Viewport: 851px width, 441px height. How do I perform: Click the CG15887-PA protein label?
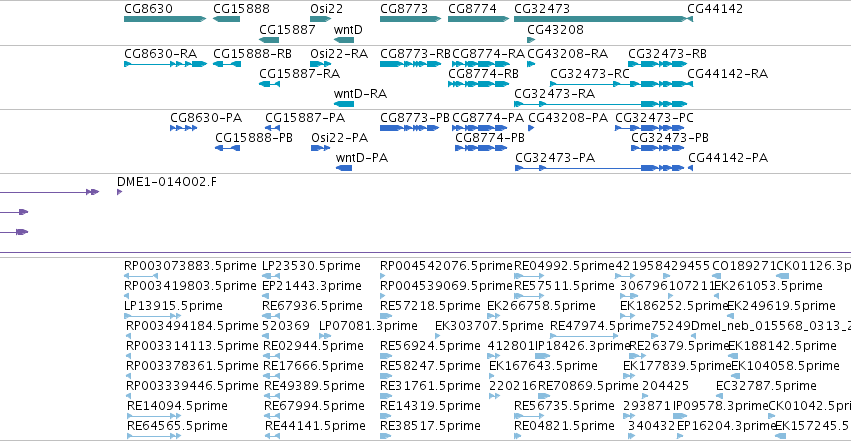tap(305, 118)
